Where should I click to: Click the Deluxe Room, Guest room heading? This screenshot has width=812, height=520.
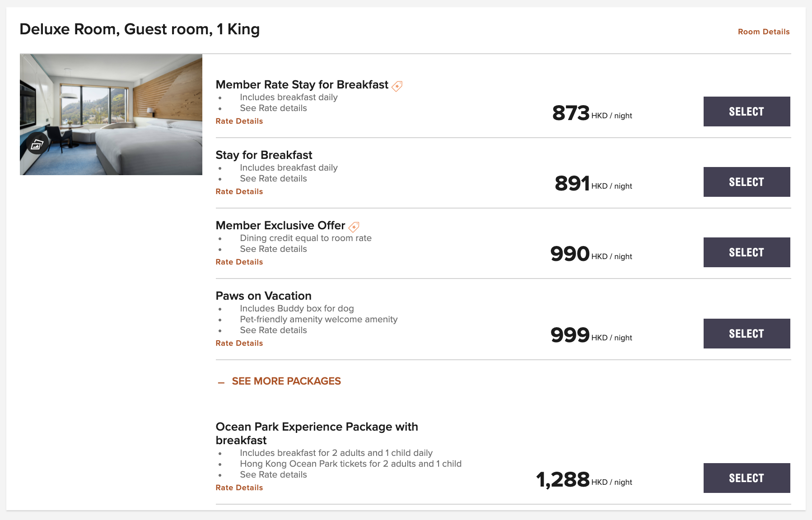point(140,29)
